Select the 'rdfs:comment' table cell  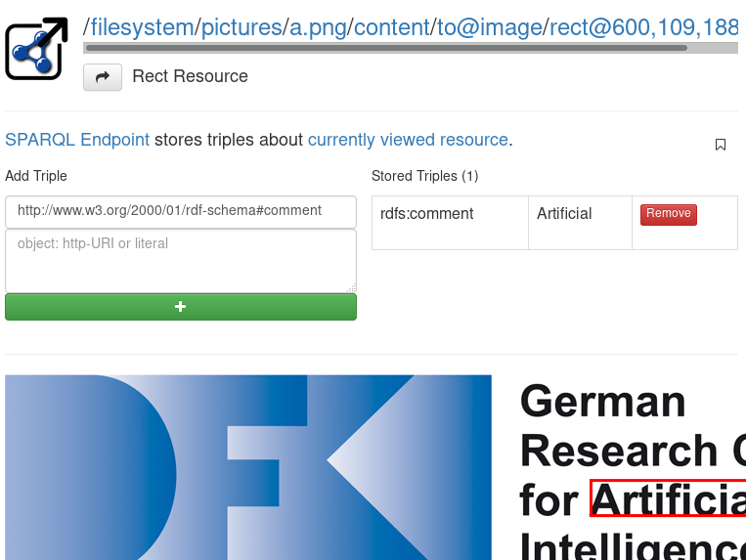point(450,223)
